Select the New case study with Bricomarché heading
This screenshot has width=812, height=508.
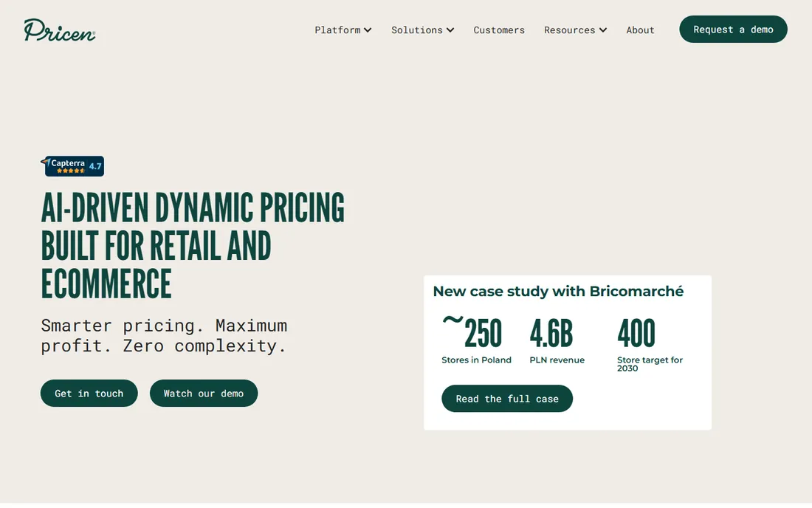pos(558,291)
